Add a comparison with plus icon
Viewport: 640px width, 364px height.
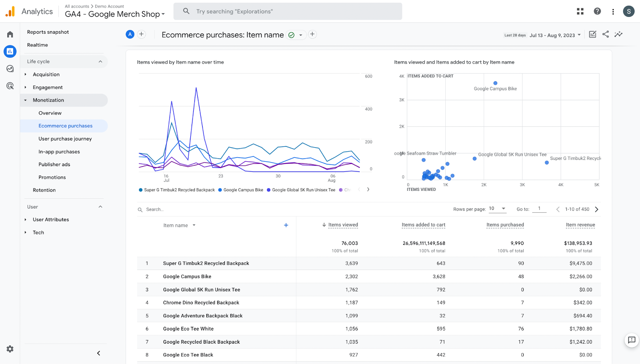[141, 34]
